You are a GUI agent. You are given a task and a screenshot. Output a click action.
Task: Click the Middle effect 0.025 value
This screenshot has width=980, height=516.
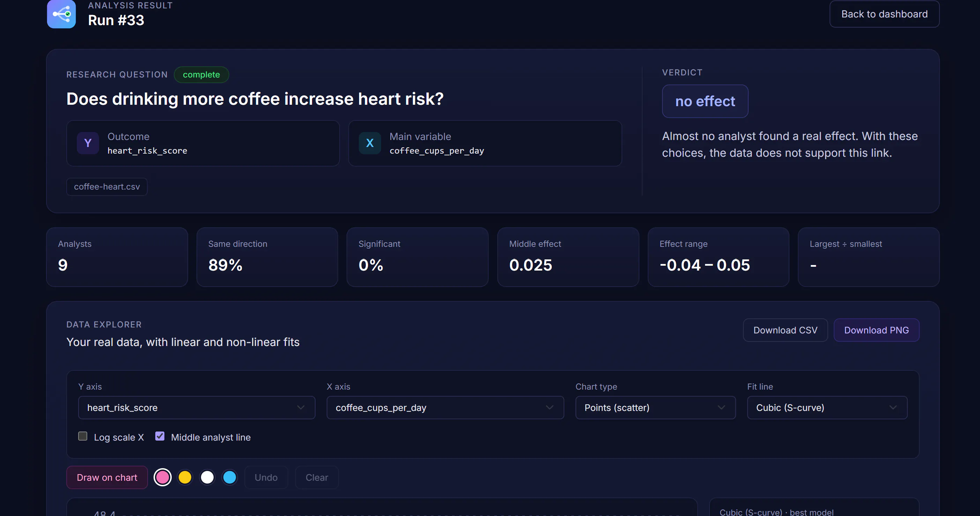(x=530, y=265)
